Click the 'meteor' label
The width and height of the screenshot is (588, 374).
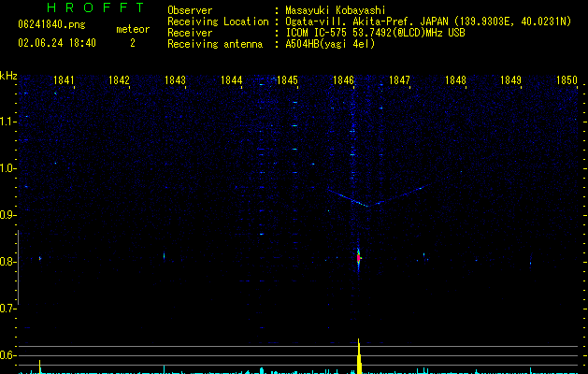pyautogui.click(x=133, y=29)
